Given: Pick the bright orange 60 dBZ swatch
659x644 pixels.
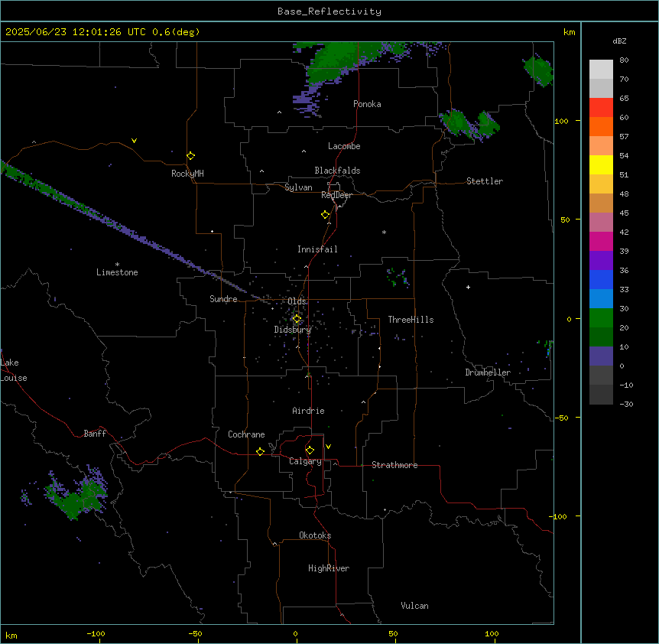Looking at the screenshot, I should tap(601, 126).
